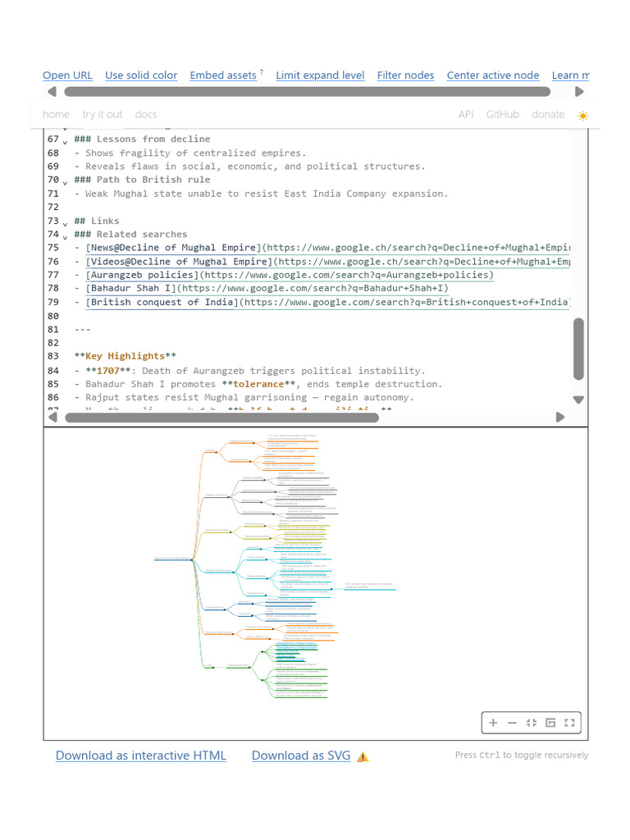The width and height of the screenshot is (630, 840).
Task: Click the editor's scroll down arrow
Action: (578, 399)
